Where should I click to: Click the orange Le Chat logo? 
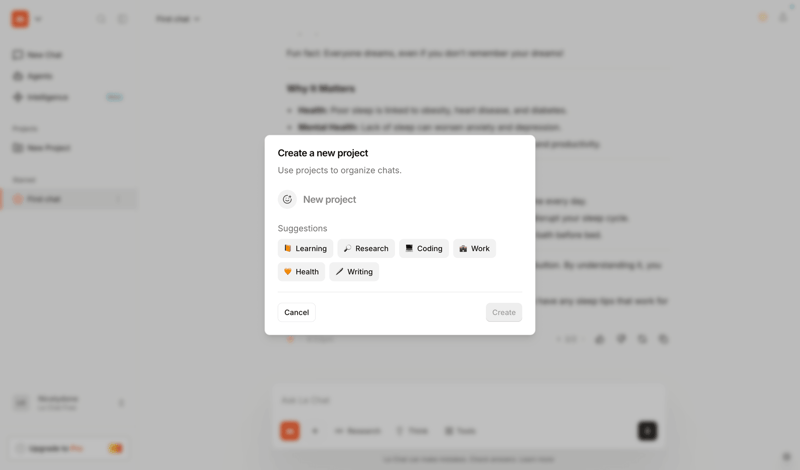pyautogui.click(x=20, y=18)
